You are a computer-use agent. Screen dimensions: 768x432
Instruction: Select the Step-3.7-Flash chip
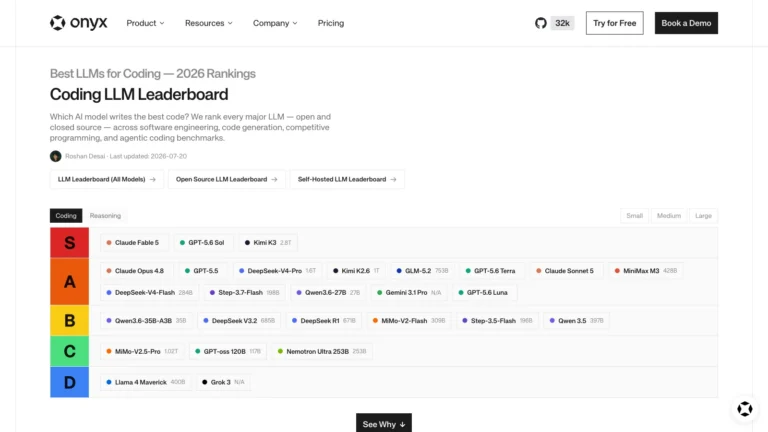click(244, 292)
